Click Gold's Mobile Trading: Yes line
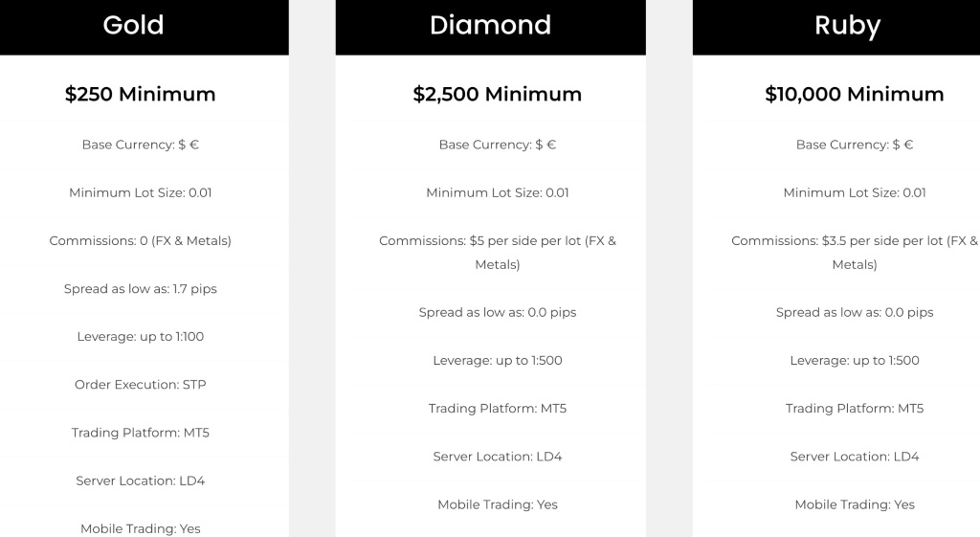Image resolution: width=980 pixels, height=537 pixels. coord(140,529)
